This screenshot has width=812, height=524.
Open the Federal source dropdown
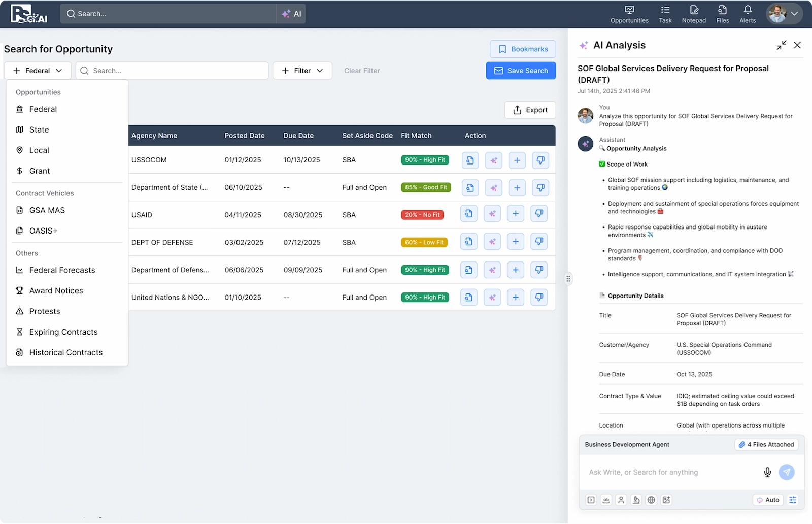point(38,71)
